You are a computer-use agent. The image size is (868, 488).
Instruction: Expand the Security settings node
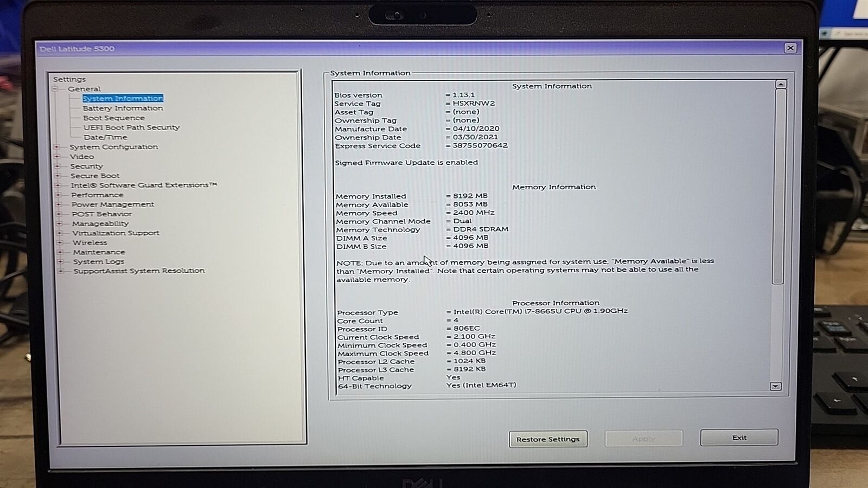pos(57,166)
